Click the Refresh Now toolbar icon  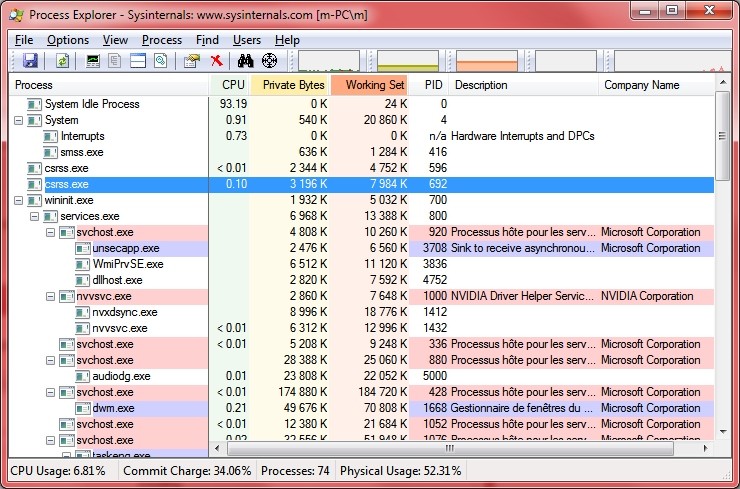(62, 60)
